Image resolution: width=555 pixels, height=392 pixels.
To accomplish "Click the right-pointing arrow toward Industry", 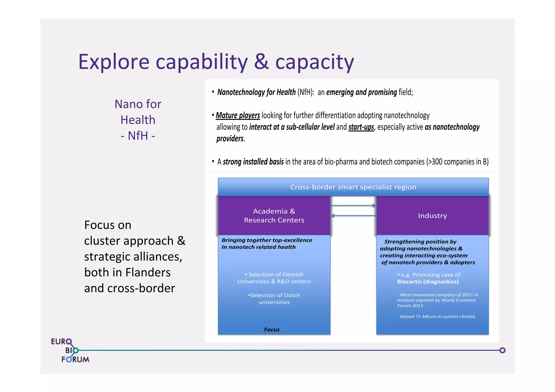I will (353, 206).
